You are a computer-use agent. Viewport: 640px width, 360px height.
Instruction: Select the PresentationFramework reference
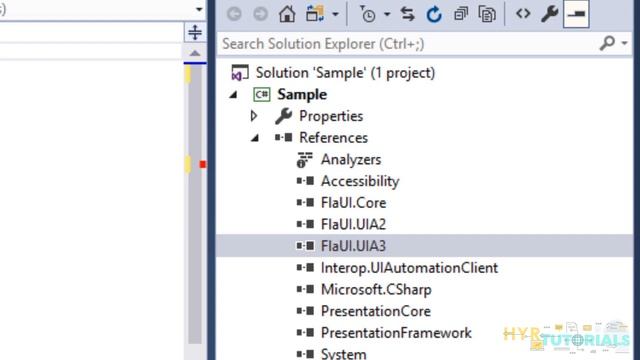click(x=396, y=333)
